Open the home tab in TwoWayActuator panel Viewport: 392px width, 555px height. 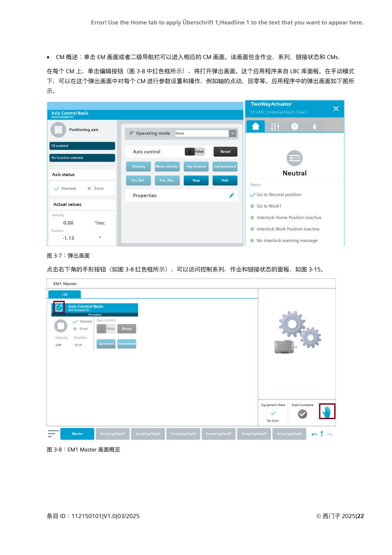(x=256, y=126)
